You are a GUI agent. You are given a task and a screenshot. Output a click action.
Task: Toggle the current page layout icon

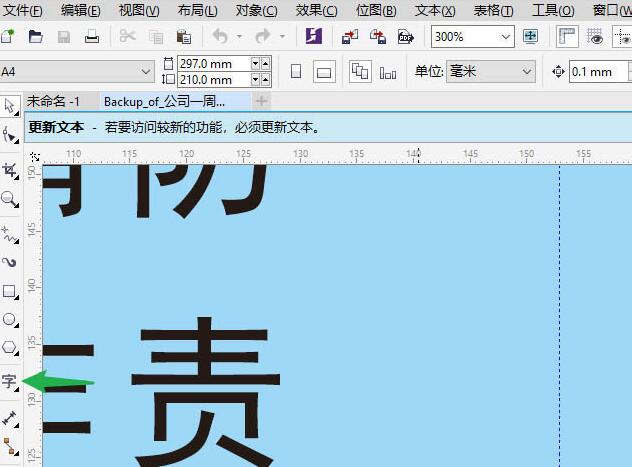click(x=388, y=73)
